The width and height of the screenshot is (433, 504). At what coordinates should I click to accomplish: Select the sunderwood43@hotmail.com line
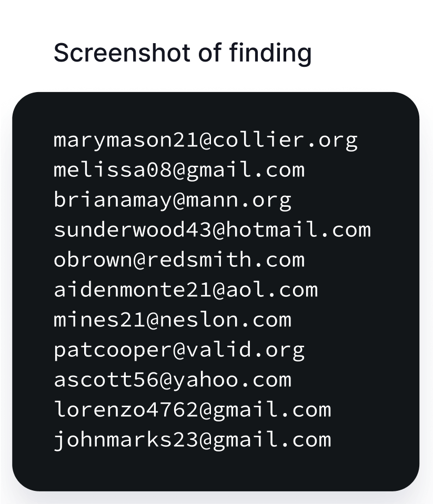pos(212,230)
